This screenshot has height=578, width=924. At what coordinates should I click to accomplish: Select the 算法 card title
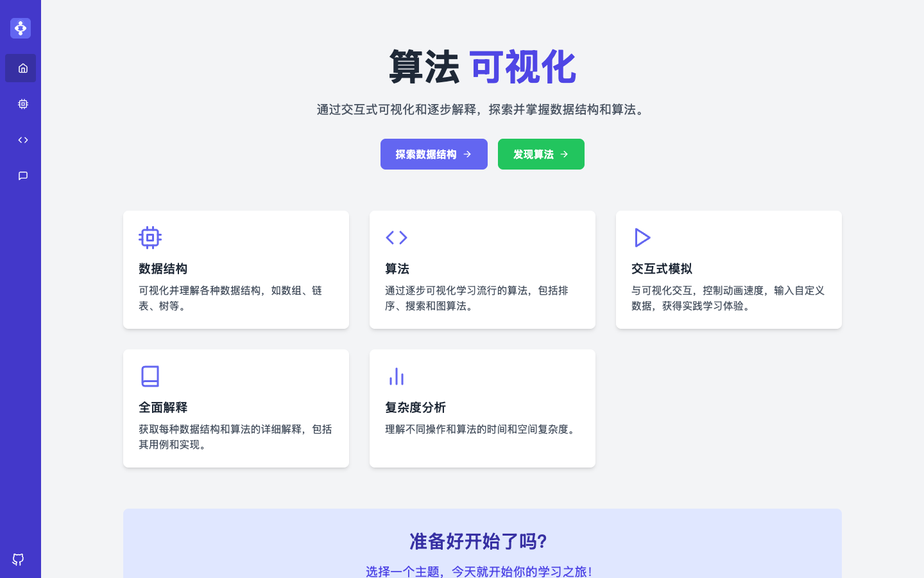397,268
